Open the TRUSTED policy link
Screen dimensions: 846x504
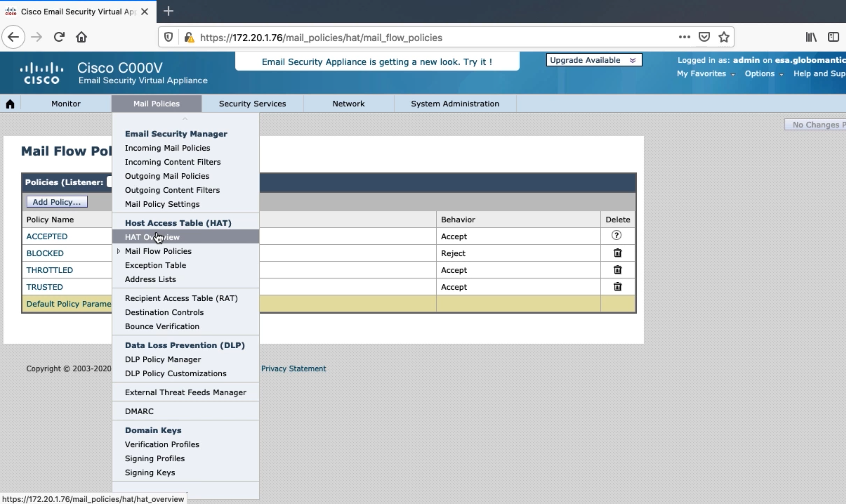point(44,287)
